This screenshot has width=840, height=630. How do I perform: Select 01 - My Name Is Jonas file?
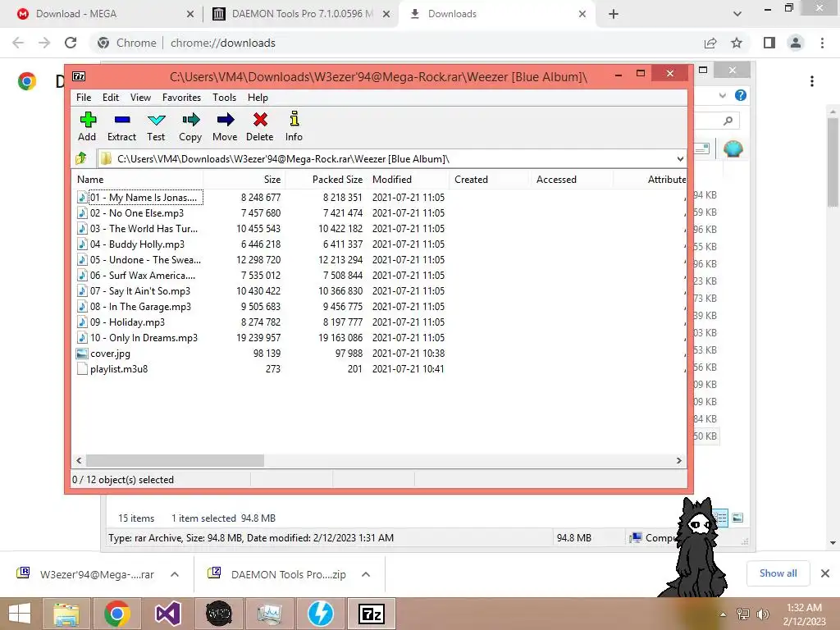click(140, 198)
